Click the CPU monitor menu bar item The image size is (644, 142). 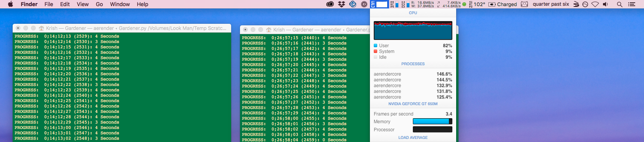click(379, 4)
